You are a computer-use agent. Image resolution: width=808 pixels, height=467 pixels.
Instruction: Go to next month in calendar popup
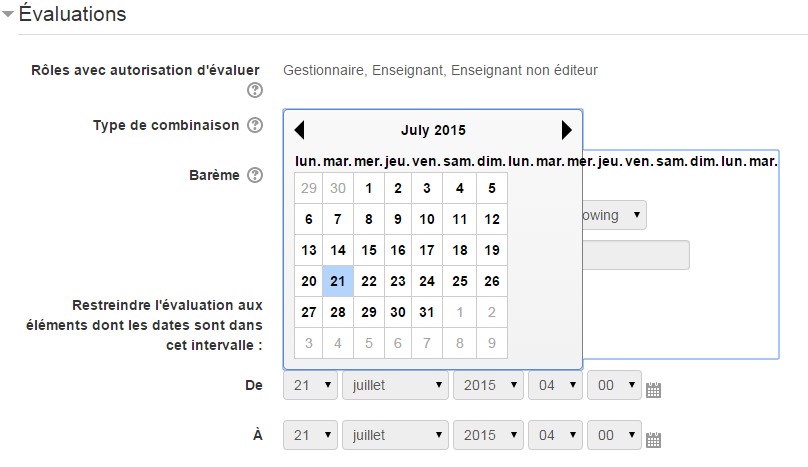pyautogui.click(x=566, y=130)
